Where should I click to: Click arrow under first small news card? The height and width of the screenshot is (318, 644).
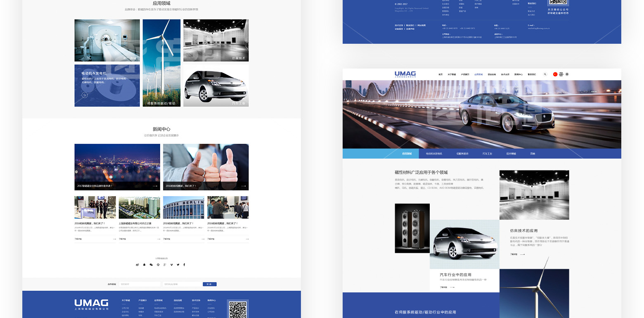coord(114,239)
